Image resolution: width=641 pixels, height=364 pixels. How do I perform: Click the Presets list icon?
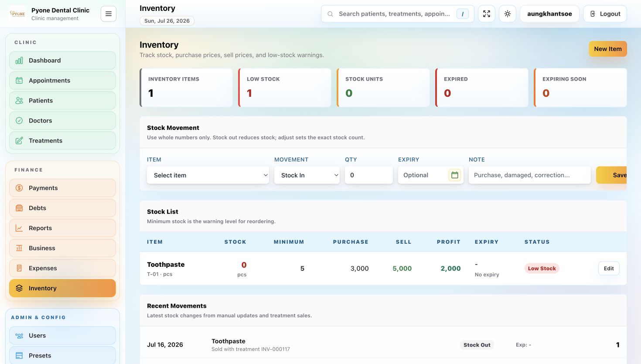(x=19, y=356)
